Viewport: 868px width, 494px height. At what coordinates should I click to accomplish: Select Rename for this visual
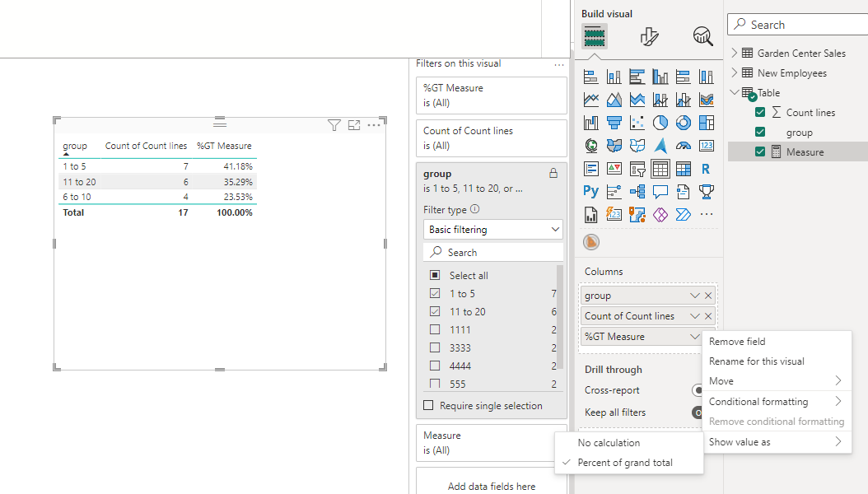click(x=757, y=361)
